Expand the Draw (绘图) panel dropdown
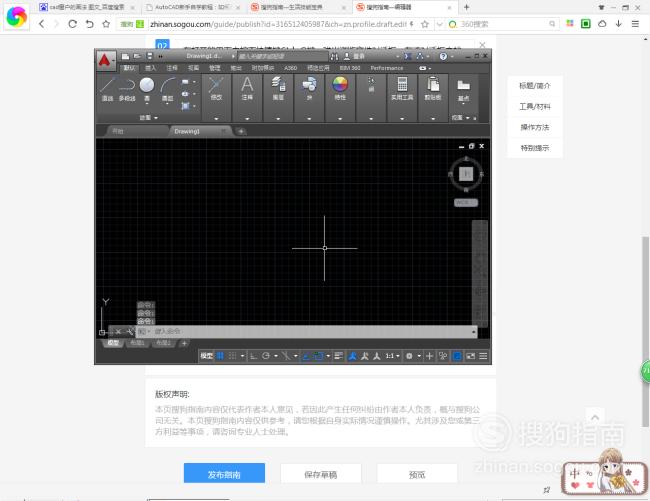Viewport: 650px width, 501px height. tap(148, 118)
